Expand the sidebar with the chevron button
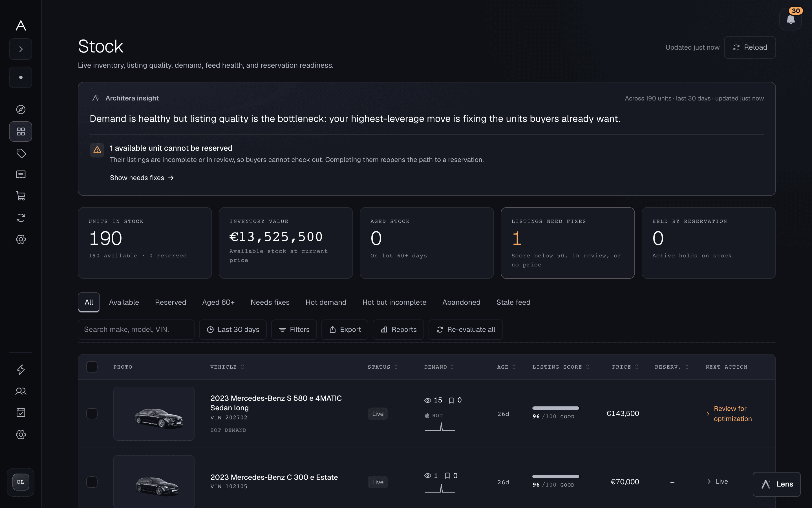 21,49
